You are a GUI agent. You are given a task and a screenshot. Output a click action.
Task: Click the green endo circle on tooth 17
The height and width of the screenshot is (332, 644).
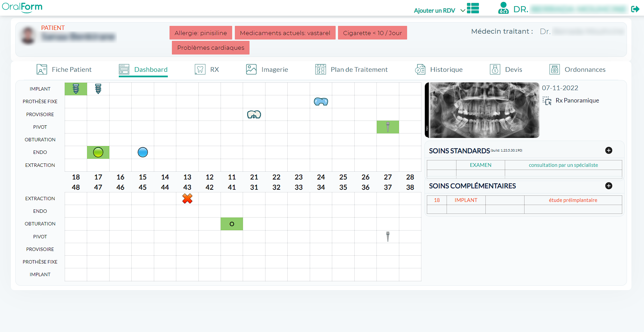[x=98, y=152]
